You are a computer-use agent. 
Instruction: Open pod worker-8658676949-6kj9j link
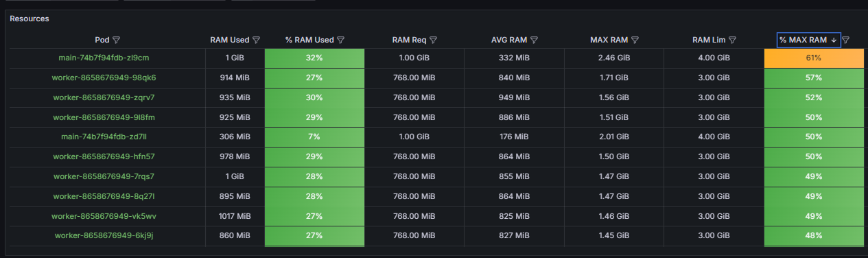point(104,236)
